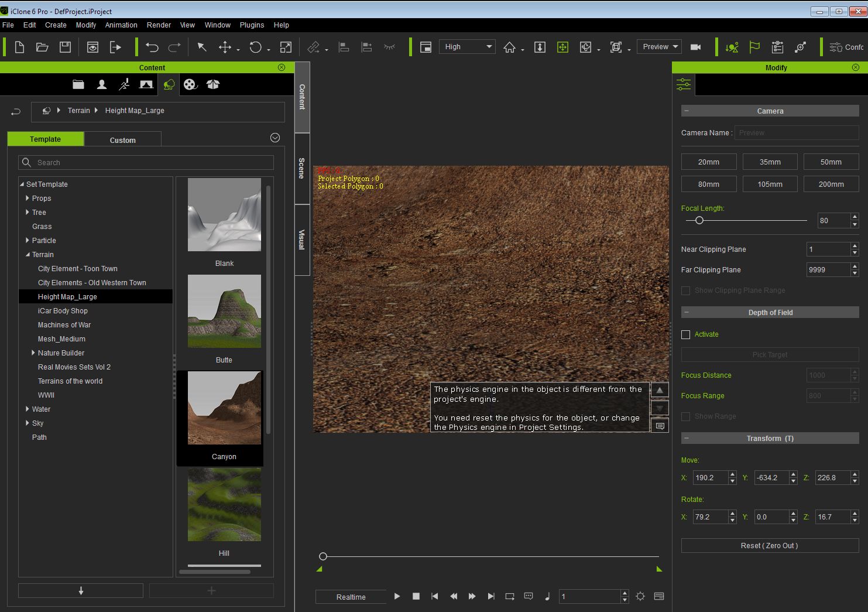Viewport: 868px width, 612px height.
Task: Select the Rotate object tool
Action: (x=255, y=47)
